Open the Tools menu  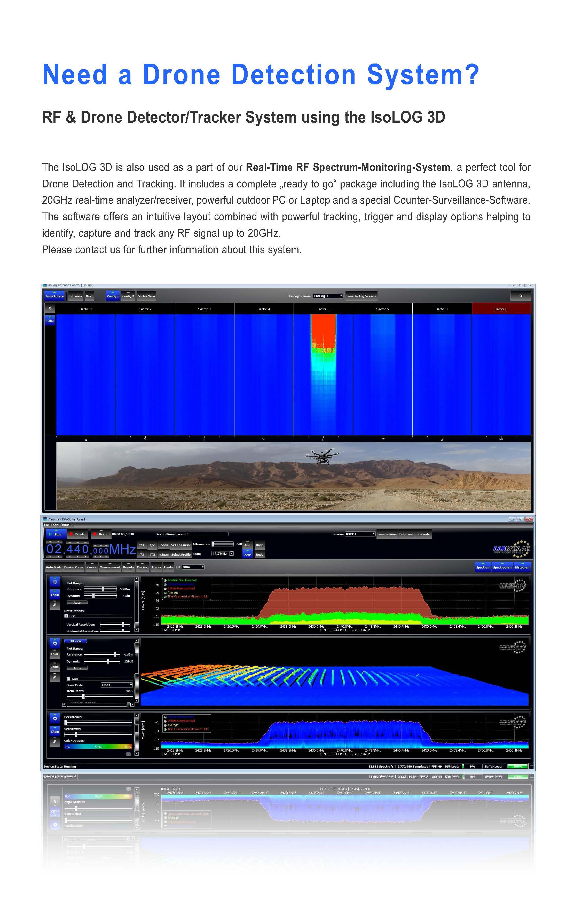pyautogui.click(x=55, y=525)
